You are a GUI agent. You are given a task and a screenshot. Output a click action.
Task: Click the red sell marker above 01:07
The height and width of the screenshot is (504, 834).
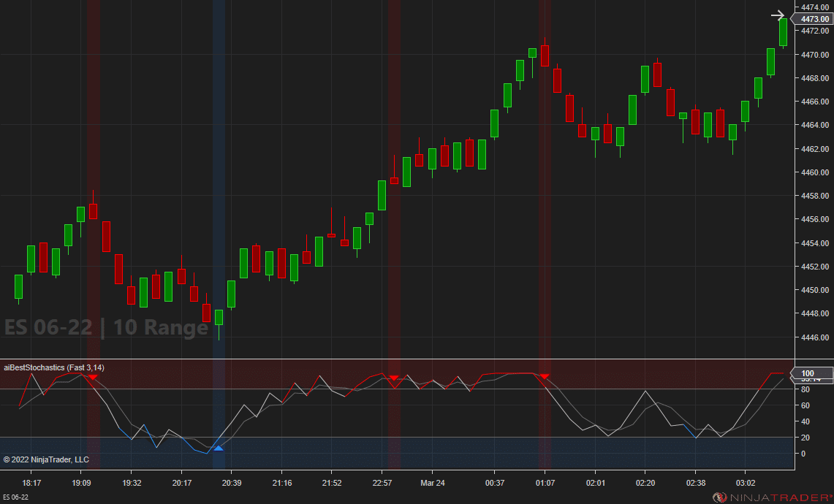(x=545, y=377)
